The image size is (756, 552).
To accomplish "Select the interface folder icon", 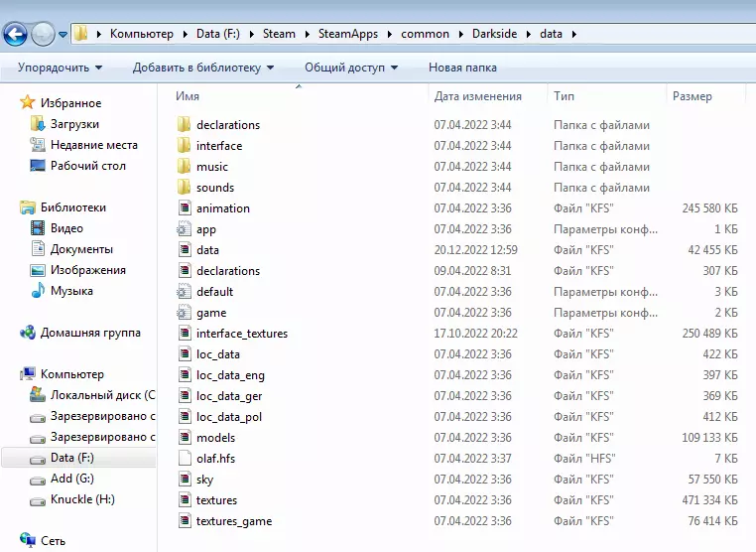I will click(x=184, y=145).
